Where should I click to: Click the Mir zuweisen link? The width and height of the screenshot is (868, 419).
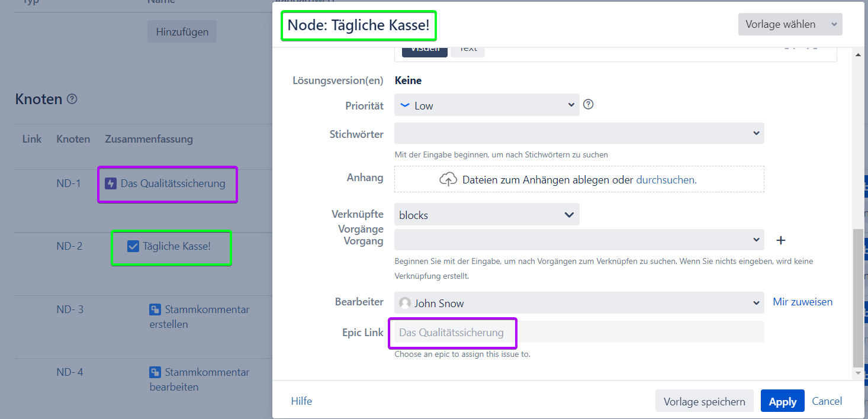coord(802,302)
